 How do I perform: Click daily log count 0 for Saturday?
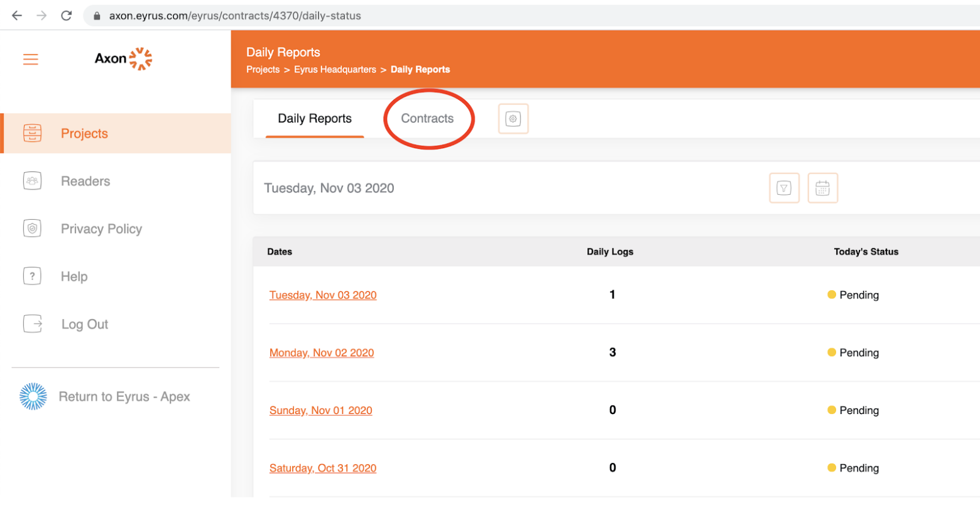pos(612,468)
